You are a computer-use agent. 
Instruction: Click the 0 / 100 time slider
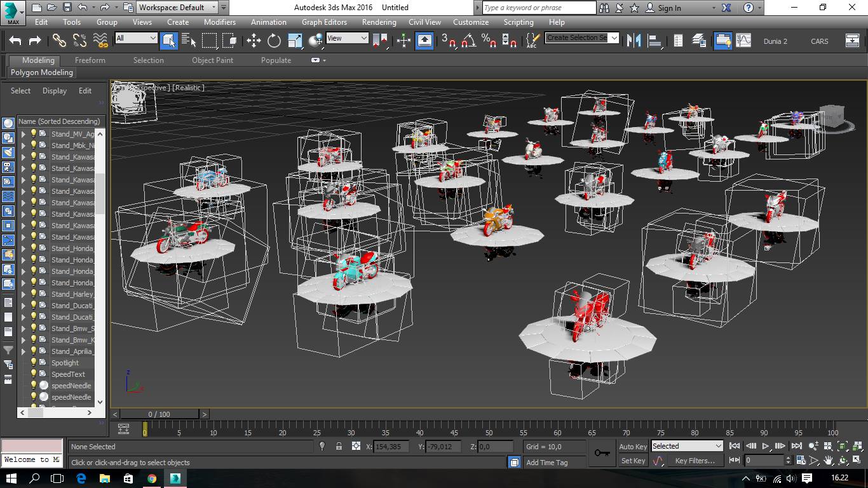pos(159,414)
